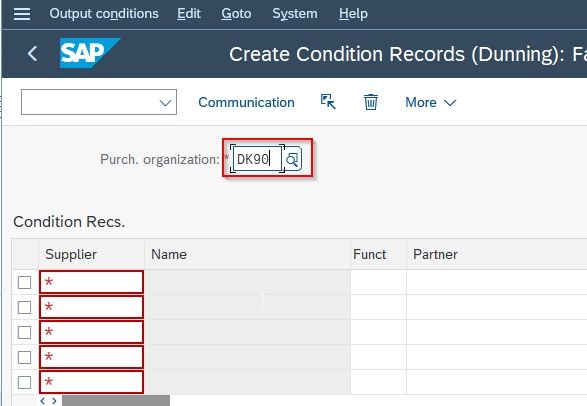
Task: Click the back arrow icon
Action: point(32,54)
